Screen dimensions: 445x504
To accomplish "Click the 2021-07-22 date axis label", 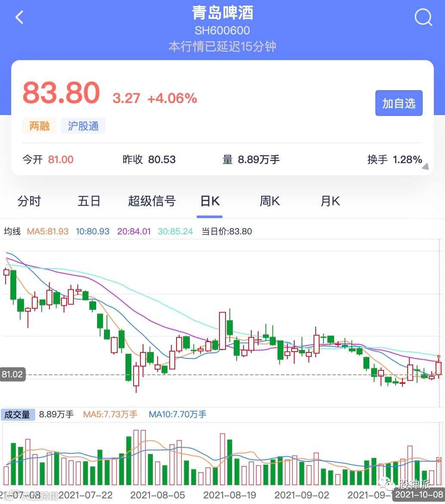I will 85,495.
